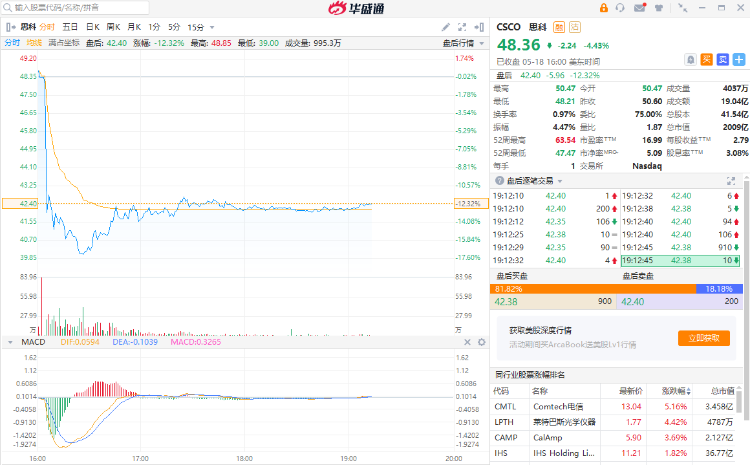Set a price alert bell icon
Viewport: 750px width, 465px height.
point(690,60)
